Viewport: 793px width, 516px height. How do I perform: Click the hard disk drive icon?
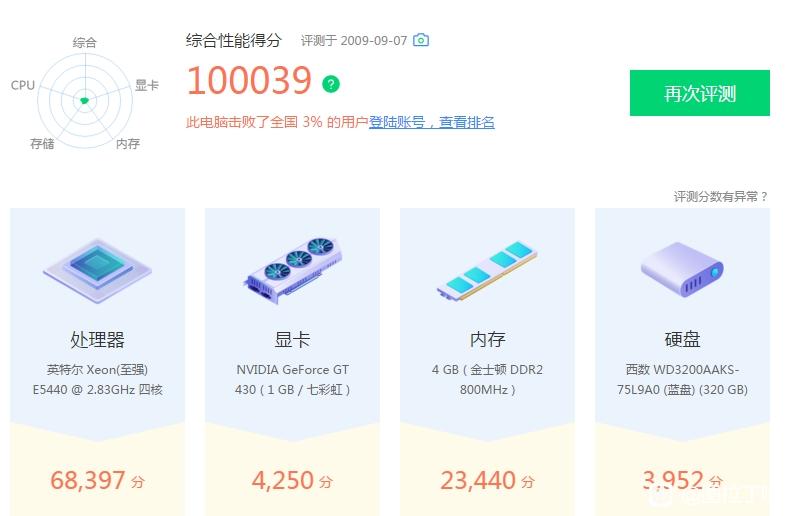click(x=682, y=269)
